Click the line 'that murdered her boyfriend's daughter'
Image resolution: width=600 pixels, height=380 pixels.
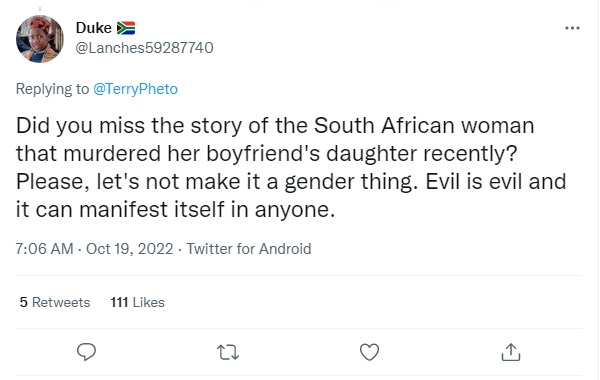[266, 153]
